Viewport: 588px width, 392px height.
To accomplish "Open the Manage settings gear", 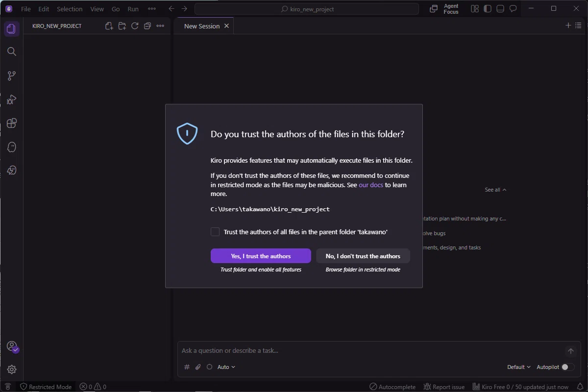I will tap(12, 369).
